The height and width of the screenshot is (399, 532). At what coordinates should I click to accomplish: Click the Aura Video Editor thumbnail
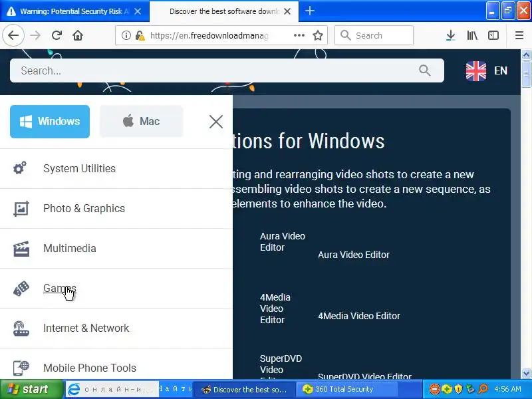(x=282, y=241)
